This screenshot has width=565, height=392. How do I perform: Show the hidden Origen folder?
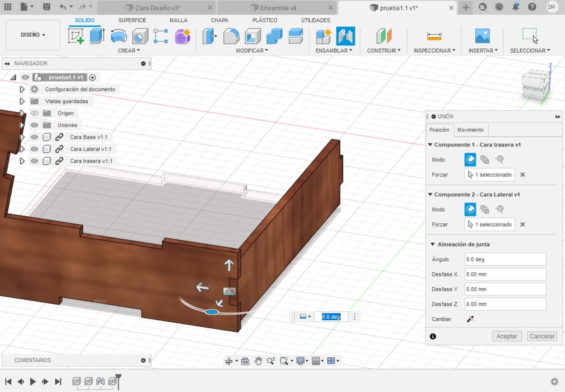point(35,113)
